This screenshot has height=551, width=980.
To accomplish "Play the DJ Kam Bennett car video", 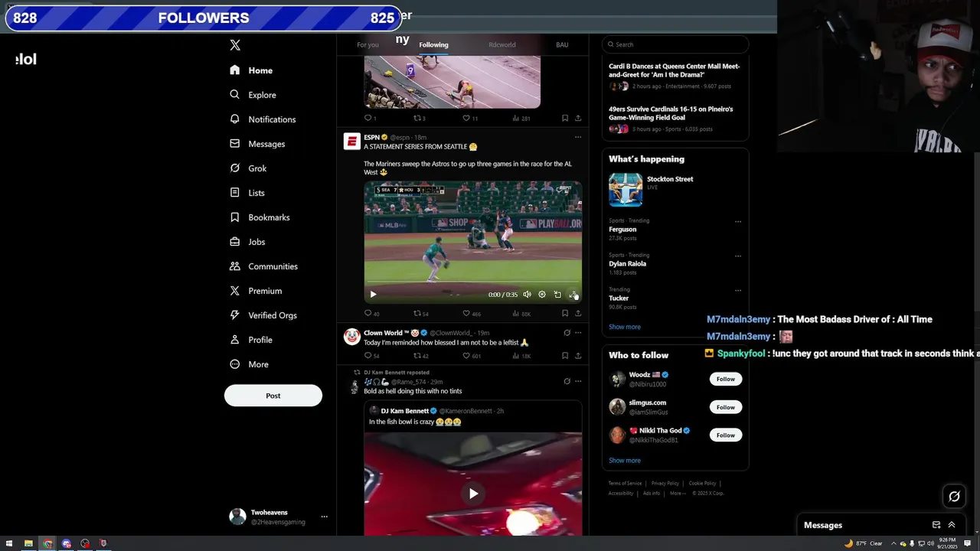I will tap(473, 494).
